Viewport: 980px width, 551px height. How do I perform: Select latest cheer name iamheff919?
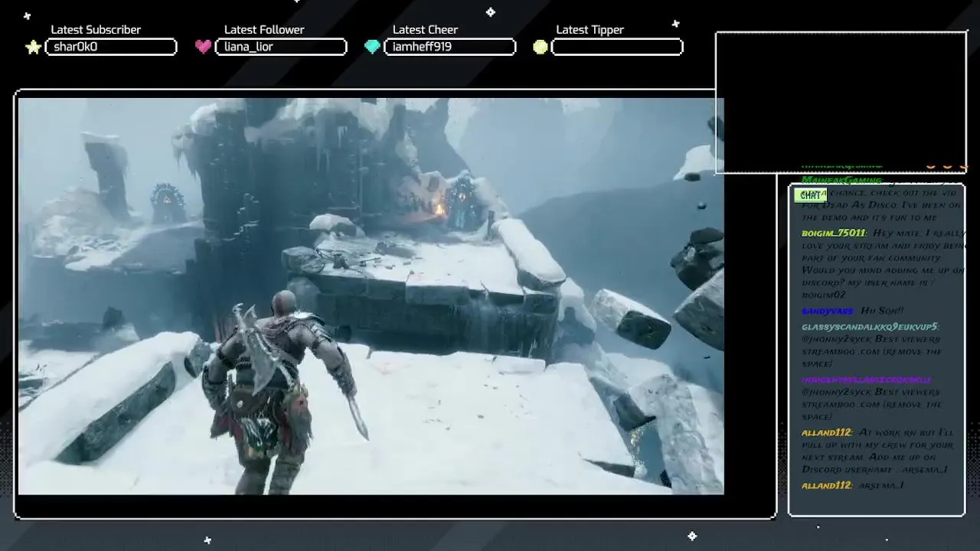422,47
